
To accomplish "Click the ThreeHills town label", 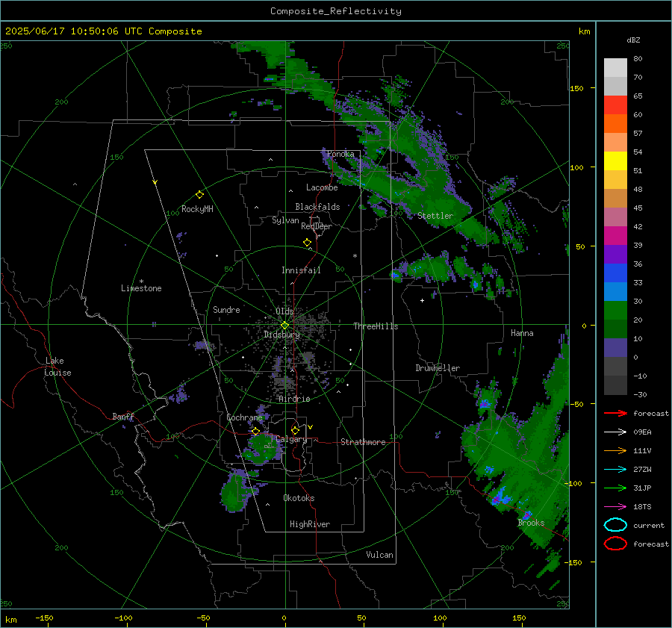I will click(376, 326).
